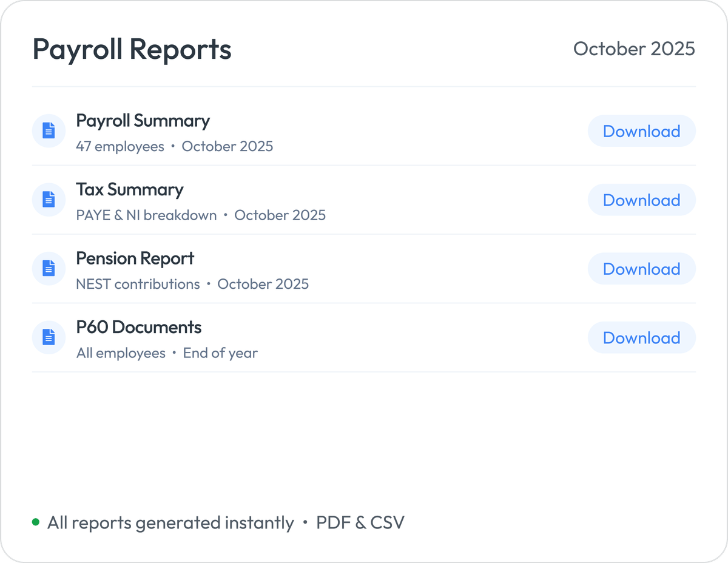Screen dimensions: 728x563
Task: Click the All reports generated instantly status text
Action: click(170, 522)
